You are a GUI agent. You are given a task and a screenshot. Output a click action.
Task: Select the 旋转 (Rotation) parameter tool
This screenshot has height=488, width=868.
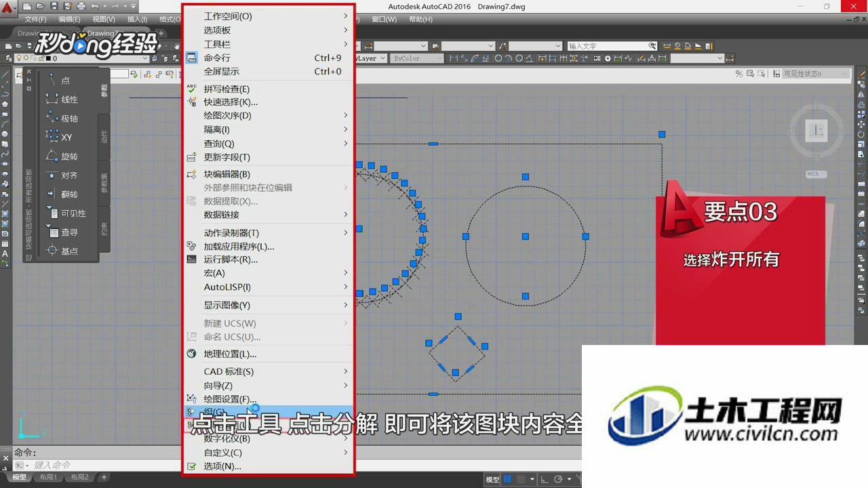[61, 156]
